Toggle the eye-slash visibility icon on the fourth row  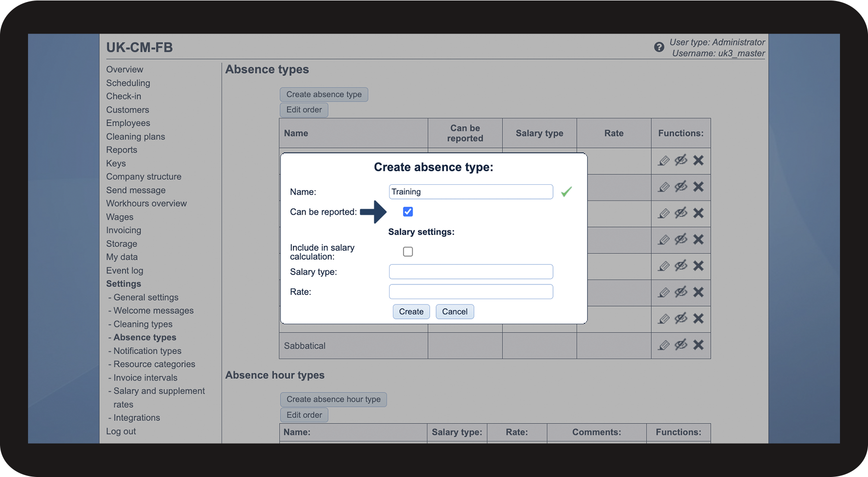click(681, 240)
